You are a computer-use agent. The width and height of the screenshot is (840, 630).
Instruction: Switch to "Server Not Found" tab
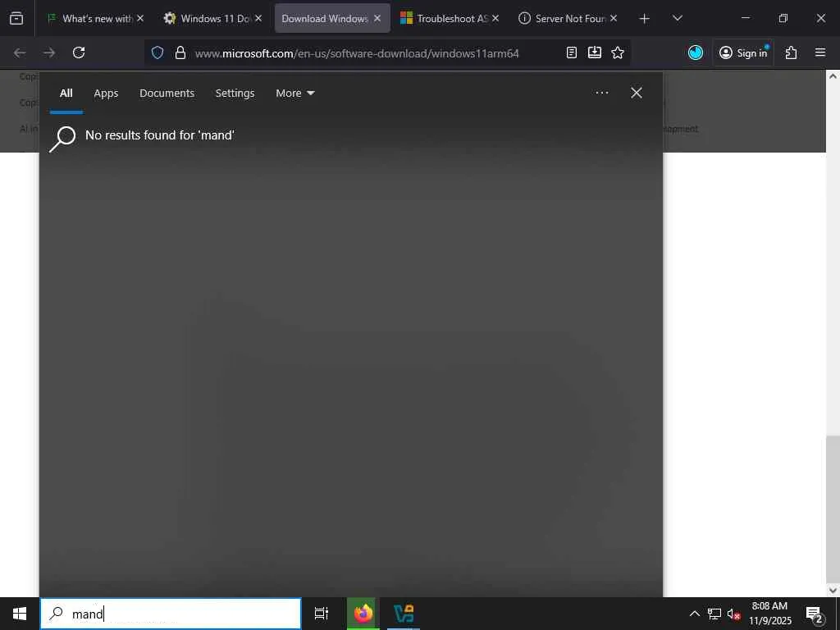568,18
